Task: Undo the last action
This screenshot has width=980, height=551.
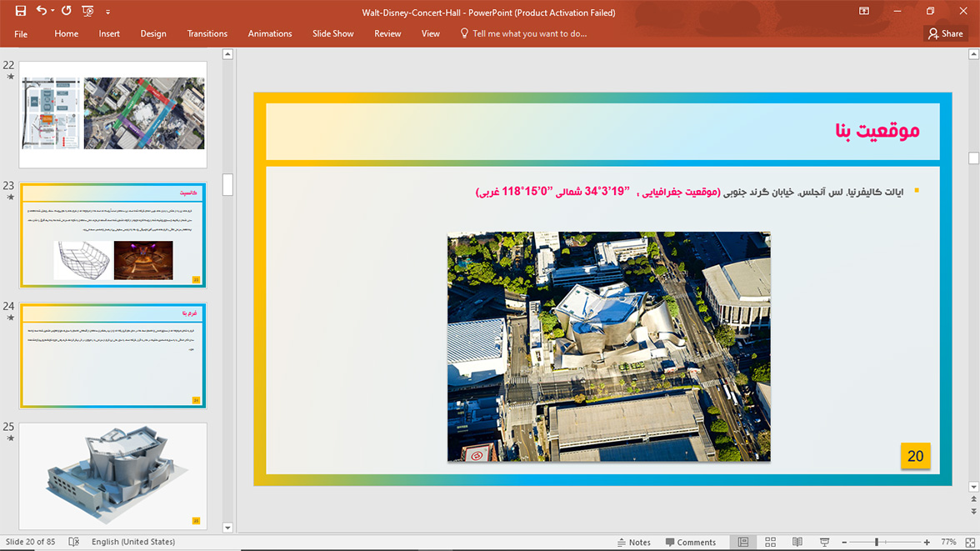Action: tap(42, 11)
